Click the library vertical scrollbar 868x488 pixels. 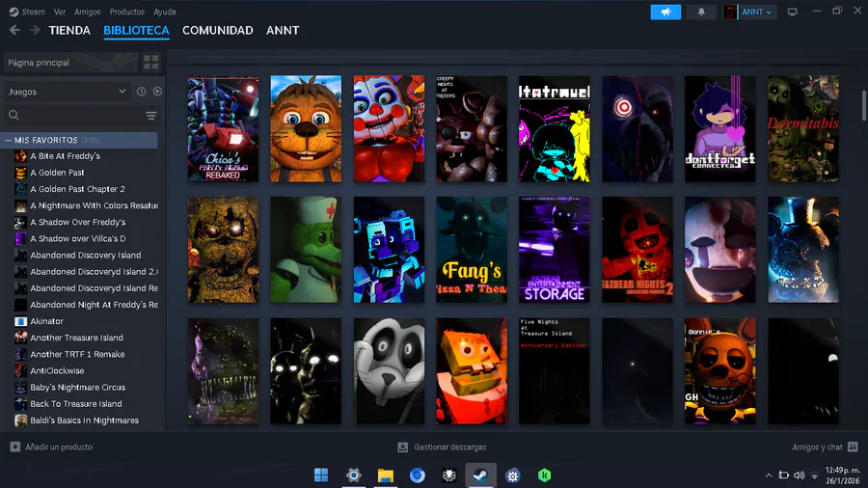(863, 104)
